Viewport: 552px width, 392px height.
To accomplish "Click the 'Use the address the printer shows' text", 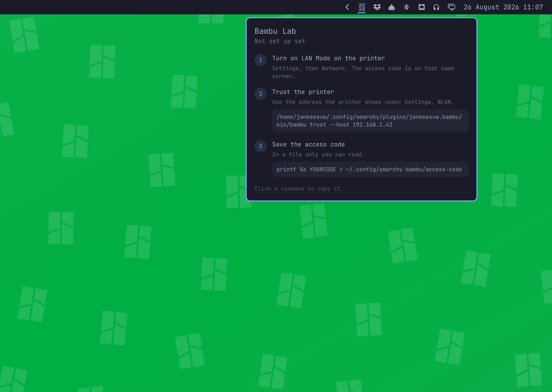I will (363, 102).
